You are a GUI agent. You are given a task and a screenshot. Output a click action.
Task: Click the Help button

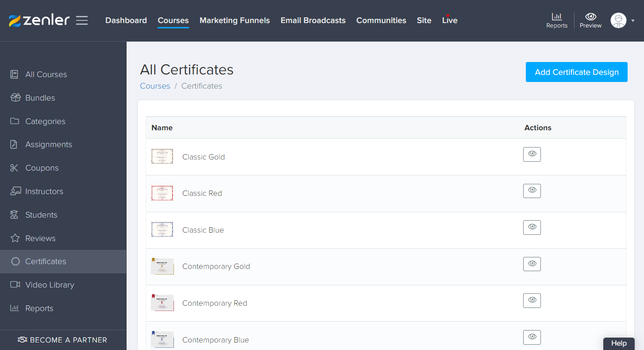619,343
